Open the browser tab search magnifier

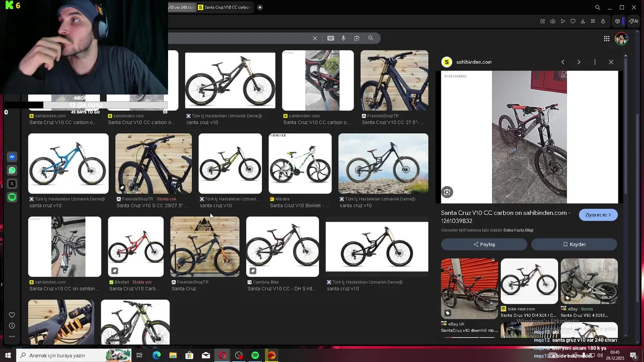pos(597,8)
